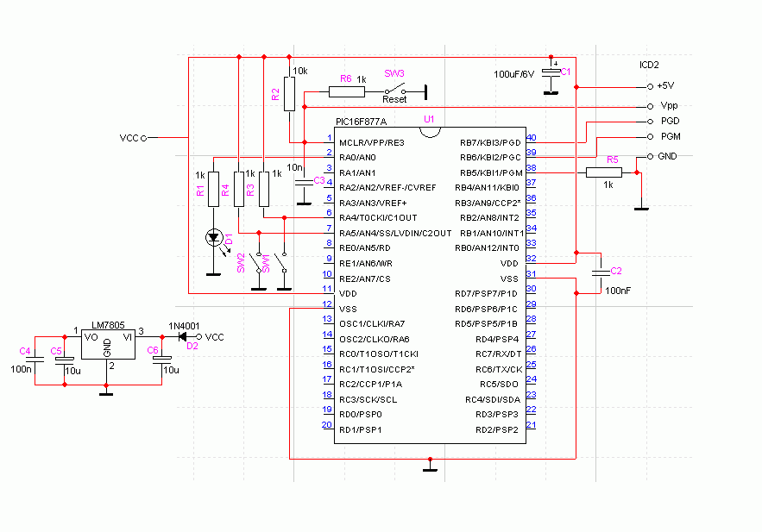
Task: Click the Reset switch SW3 symbol
Action: [x=395, y=90]
